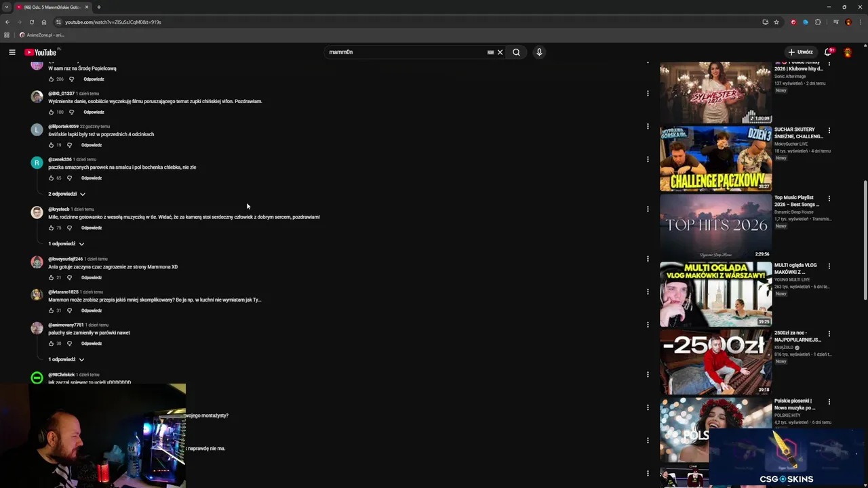Like the comment by @krystecb
868x488 pixels.
51,228
